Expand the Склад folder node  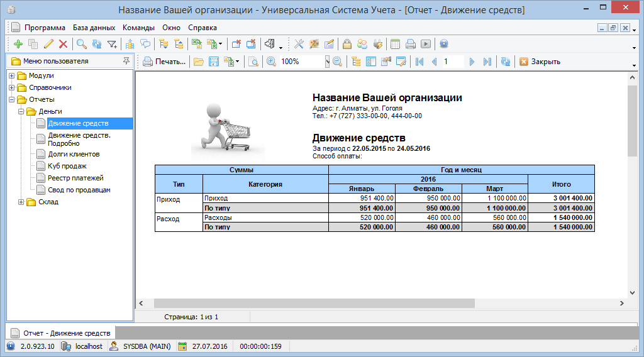pos(21,202)
